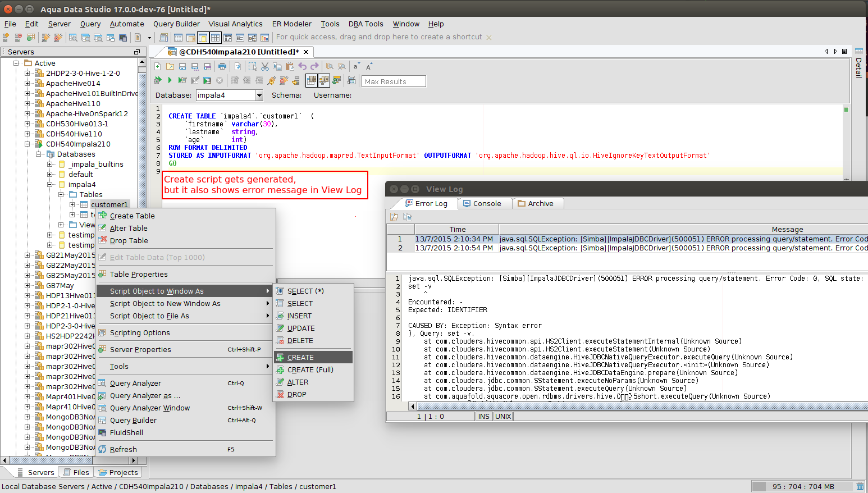Screen dimensions: 868x493
Task: Click the To Lowercase 'a' icon
Action: (x=357, y=66)
